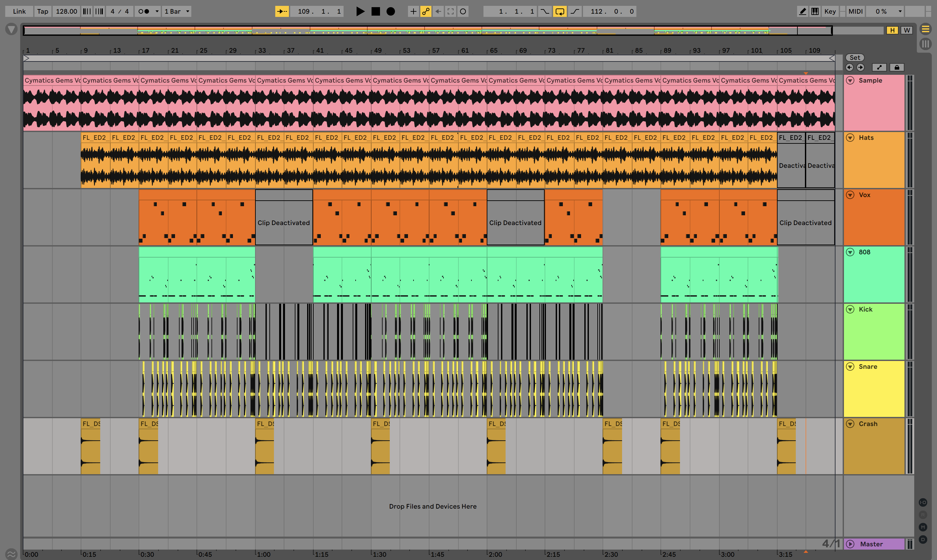
Task: Toggle the automation wave icon bottom left
Action: point(11,554)
